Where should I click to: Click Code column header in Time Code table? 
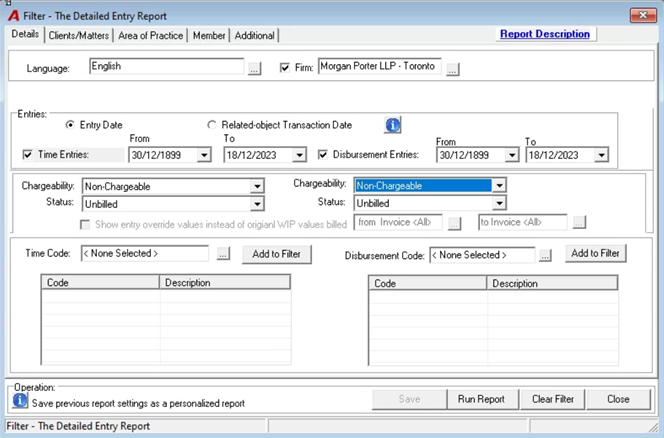100,283
